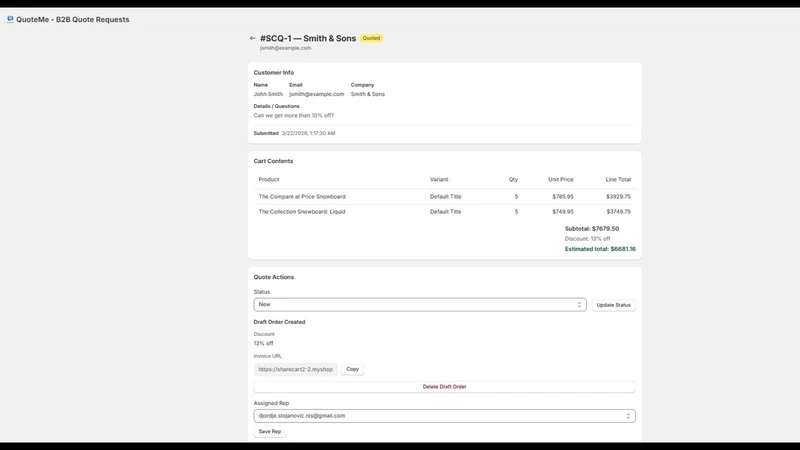
Task: Click the Quoted status badge
Action: tap(371, 38)
